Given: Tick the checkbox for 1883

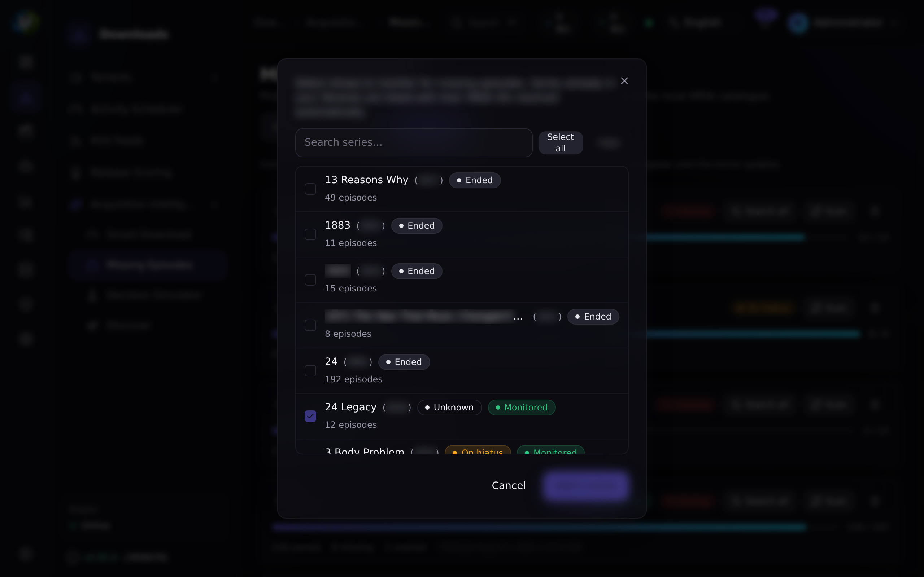Looking at the screenshot, I should click(x=310, y=234).
